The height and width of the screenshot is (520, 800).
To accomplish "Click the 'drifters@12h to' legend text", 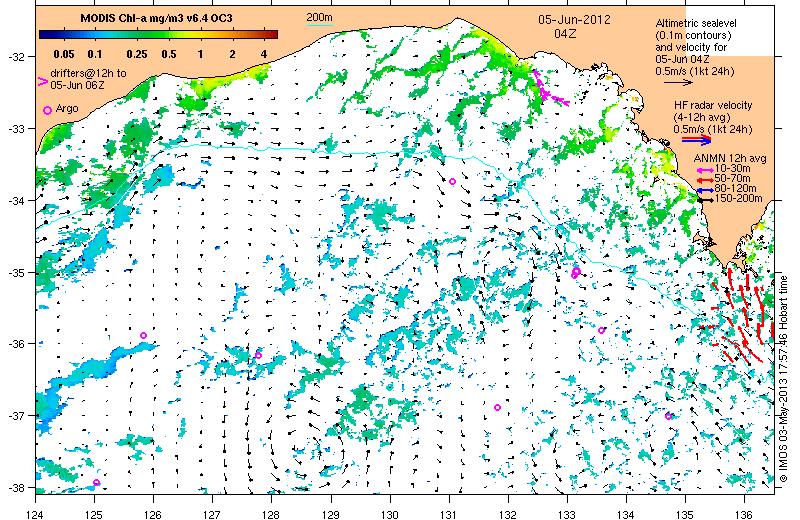I will pyautogui.click(x=88, y=73).
